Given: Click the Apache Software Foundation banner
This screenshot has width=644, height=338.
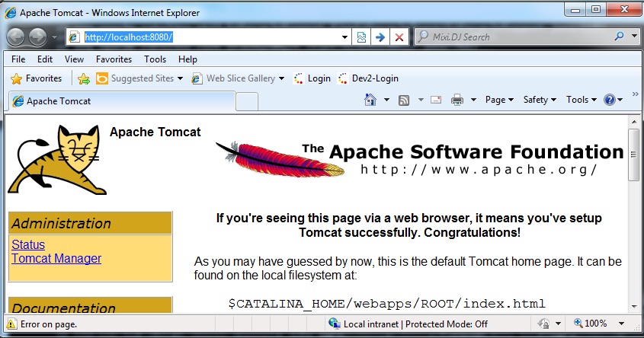Looking at the screenshot, I should (420, 158).
